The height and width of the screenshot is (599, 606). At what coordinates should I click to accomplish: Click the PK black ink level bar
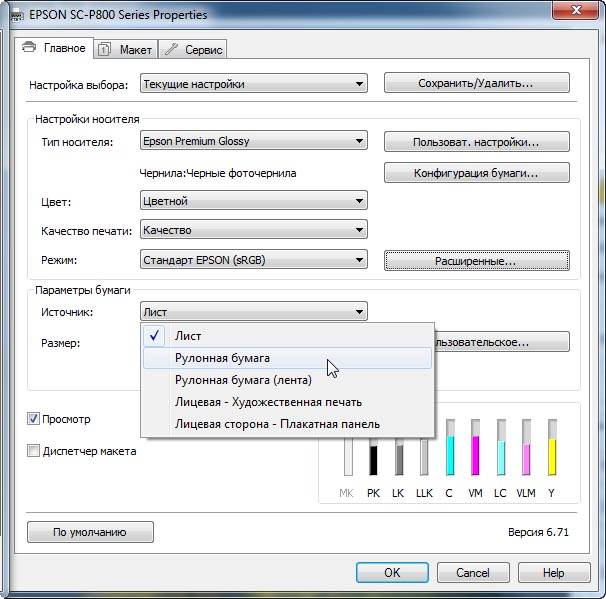pyautogui.click(x=373, y=456)
